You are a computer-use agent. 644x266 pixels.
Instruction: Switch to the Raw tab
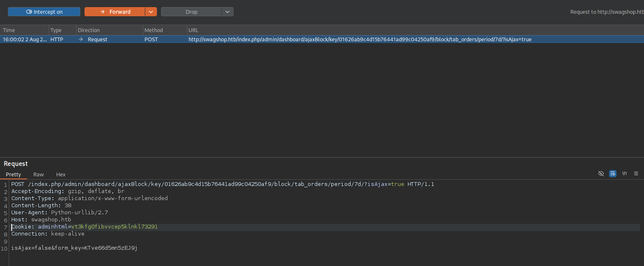pyautogui.click(x=38, y=174)
